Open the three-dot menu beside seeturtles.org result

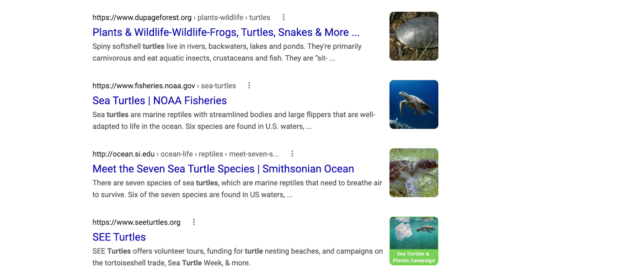tap(194, 222)
